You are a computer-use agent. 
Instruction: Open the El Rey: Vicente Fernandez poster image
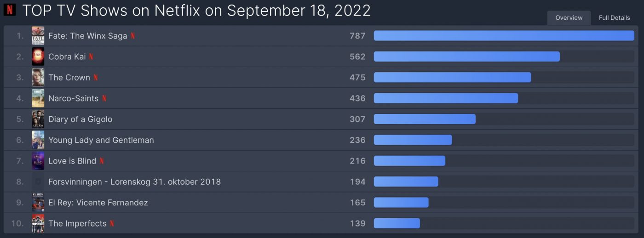38,203
